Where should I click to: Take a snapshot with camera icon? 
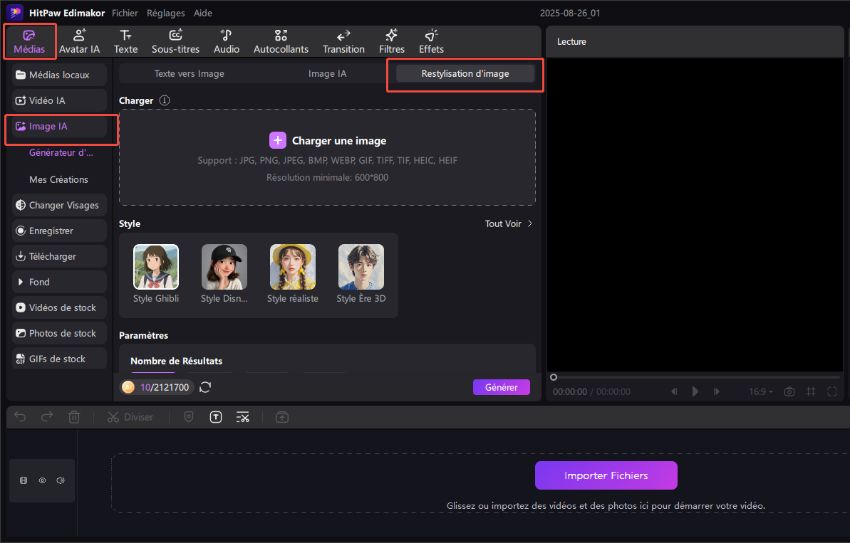pyautogui.click(x=789, y=391)
